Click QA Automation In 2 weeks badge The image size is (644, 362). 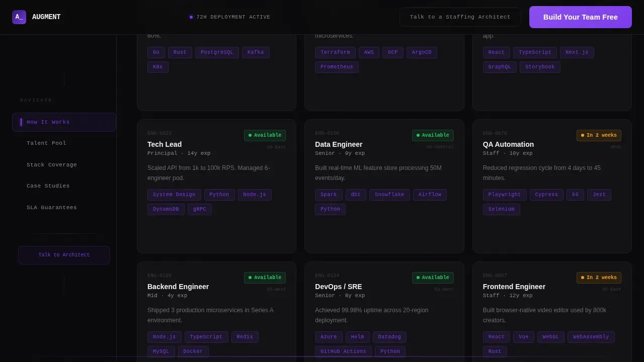[x=599, y=135]
